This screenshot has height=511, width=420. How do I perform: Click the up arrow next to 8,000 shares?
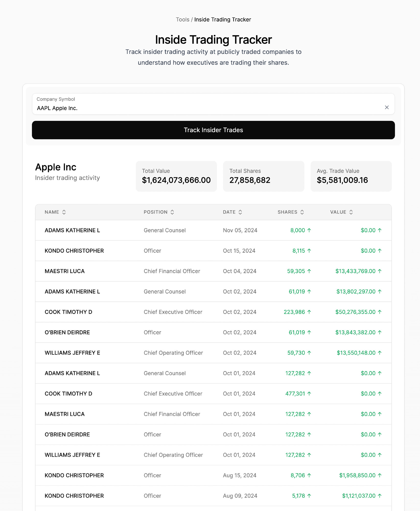click(309, 230)
